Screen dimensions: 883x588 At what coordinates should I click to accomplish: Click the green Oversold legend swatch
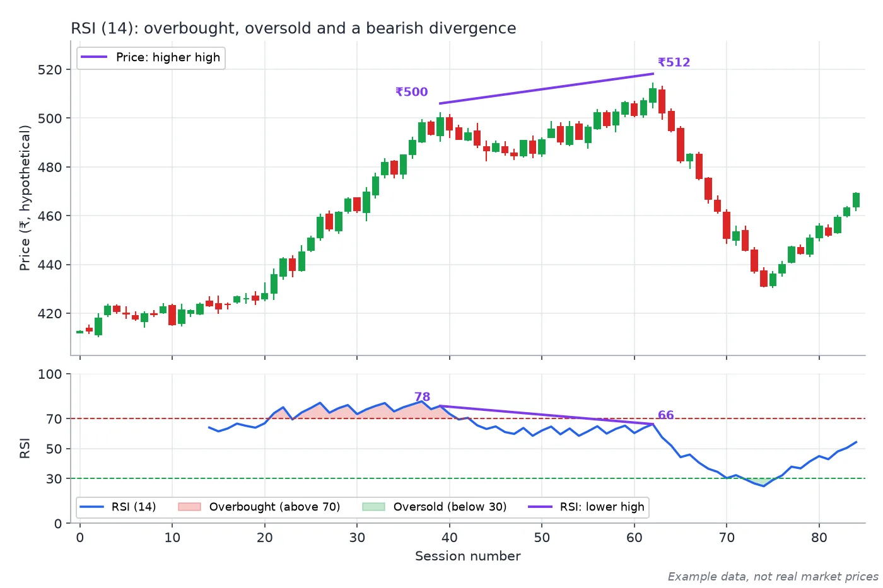(373, 507)
